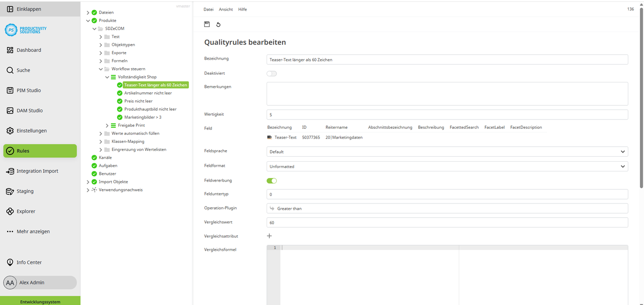
Task: Open the Feldsprache dropdown
Action: [x=447, y=151]
